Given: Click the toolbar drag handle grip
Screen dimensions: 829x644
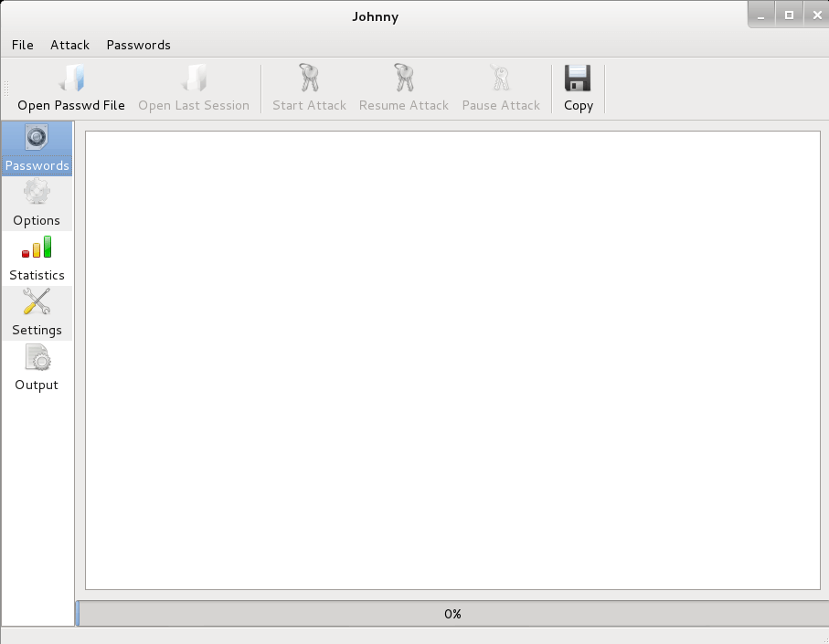Looking at the screenshot, I should [6, 89].
